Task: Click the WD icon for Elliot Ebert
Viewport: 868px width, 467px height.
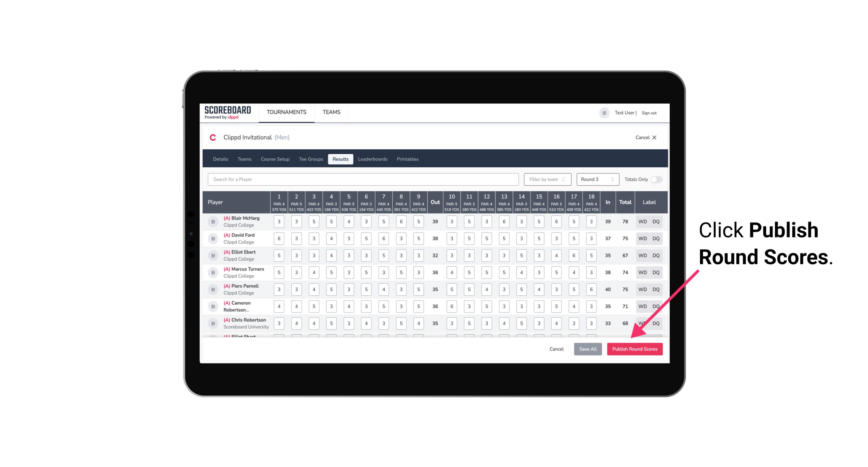Action: pyautogui.click(x=643, y=255)
